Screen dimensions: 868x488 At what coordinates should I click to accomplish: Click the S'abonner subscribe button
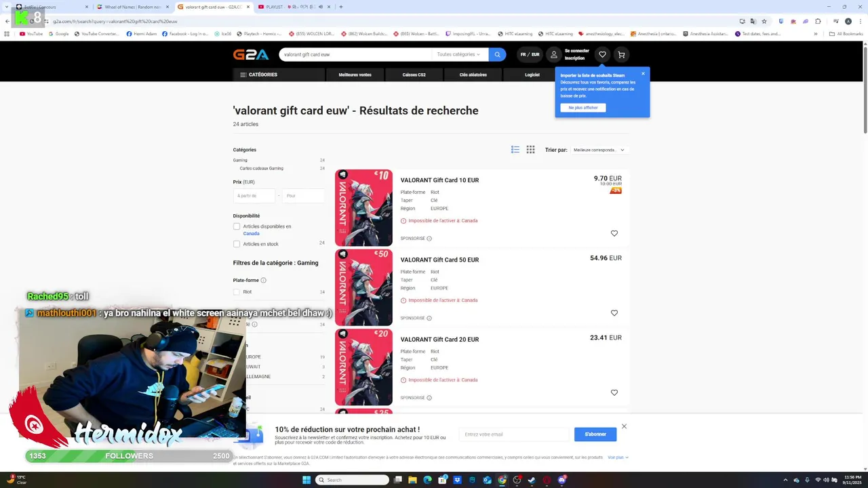tap(595, 434)
